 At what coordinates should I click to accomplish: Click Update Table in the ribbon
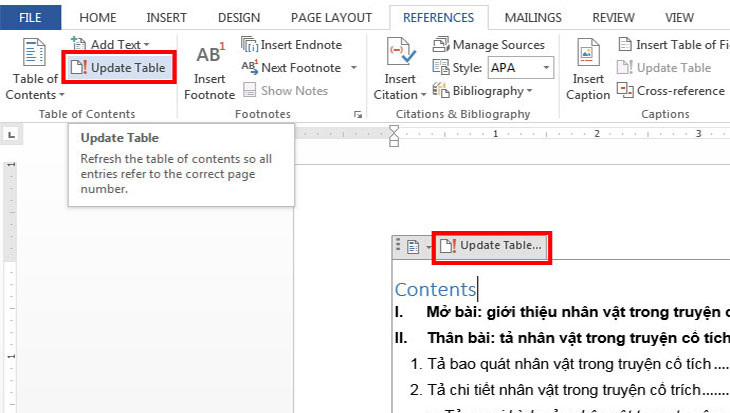point(119,68)
